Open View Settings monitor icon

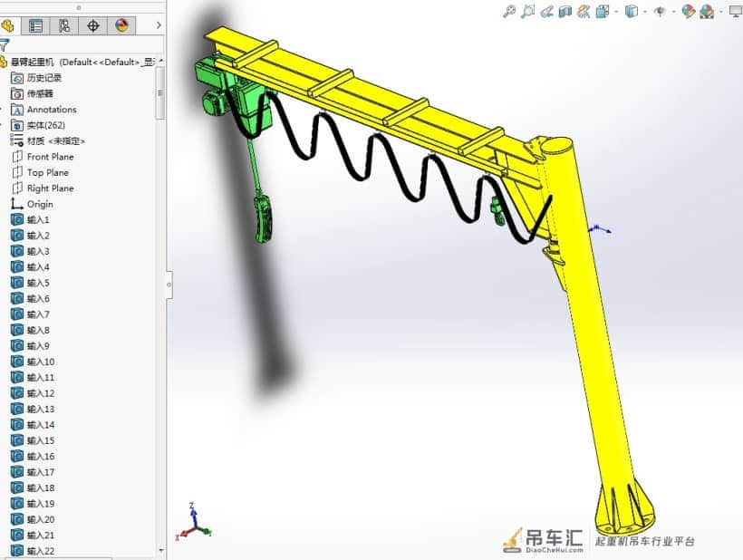click(x=736, y=11)
